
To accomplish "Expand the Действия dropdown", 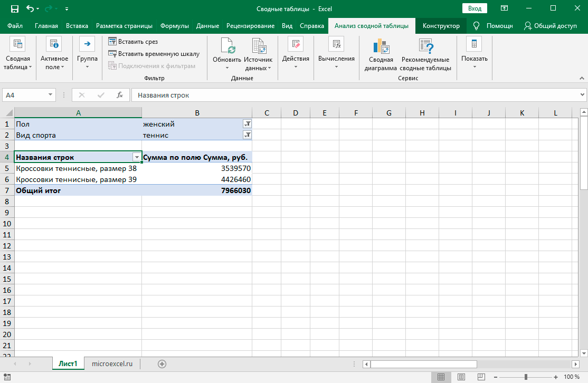I will pyautogui.click(x=295, y=66).
